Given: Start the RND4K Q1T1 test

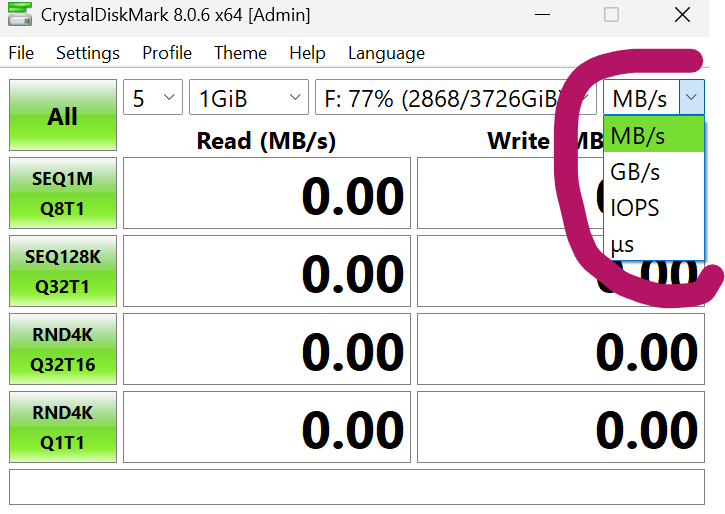Looking at the screenshot, I should click(63, 428).
